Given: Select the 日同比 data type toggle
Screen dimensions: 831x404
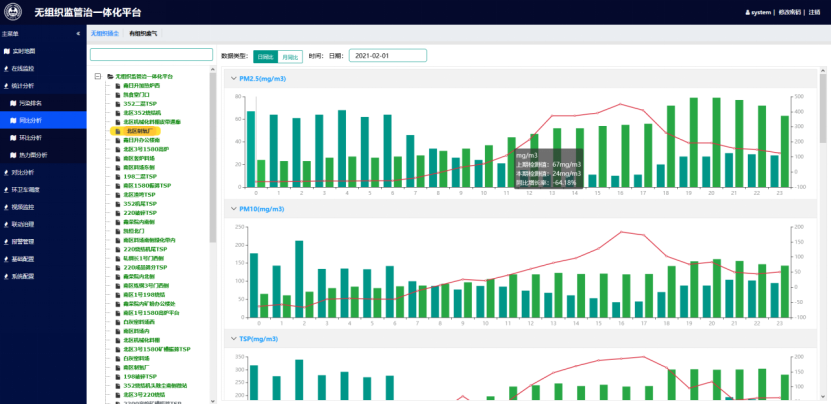Looking at the screenshot, I should tap(265, 56).
